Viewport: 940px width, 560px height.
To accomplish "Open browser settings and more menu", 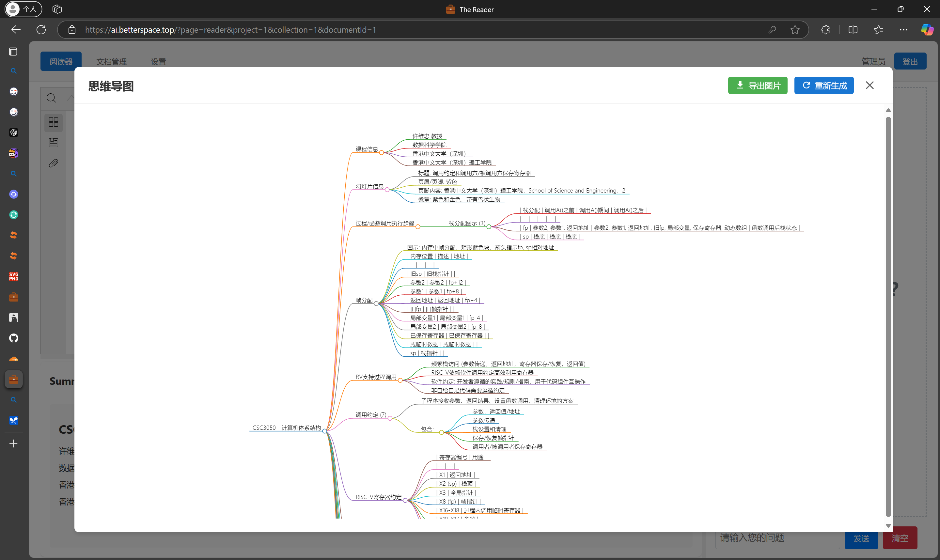I will pos(903,29).
